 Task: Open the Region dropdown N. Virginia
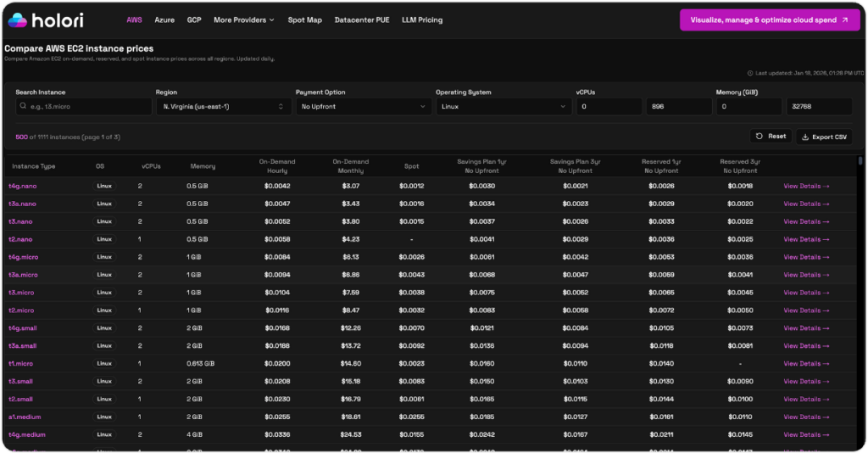click(x=223, y=106)
